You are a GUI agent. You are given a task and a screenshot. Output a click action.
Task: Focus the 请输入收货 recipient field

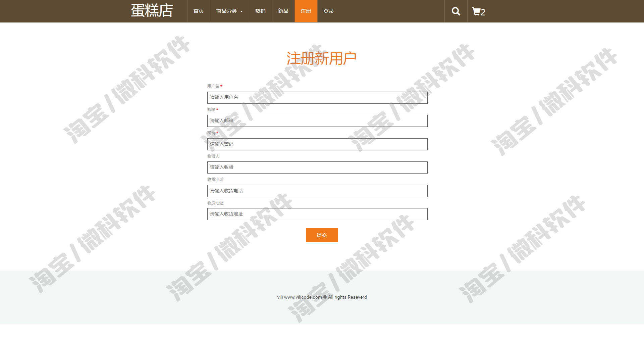coord(317,167)
